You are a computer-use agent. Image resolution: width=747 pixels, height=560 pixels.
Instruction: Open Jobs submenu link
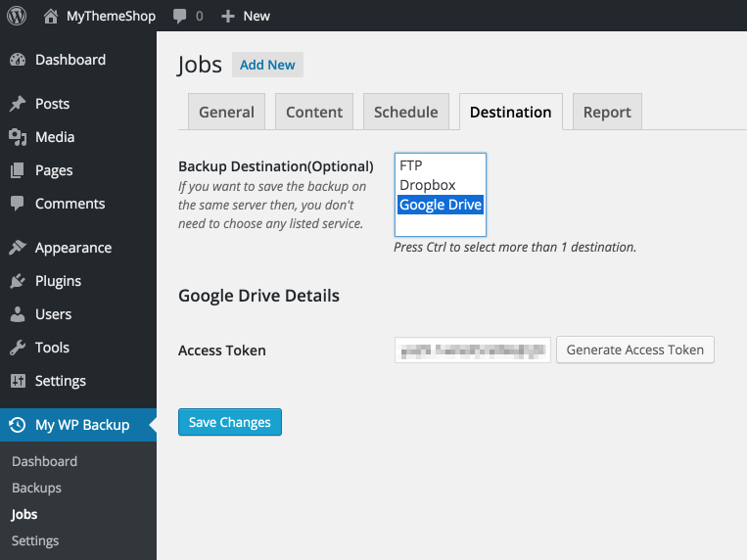click(x=24, y=514)
